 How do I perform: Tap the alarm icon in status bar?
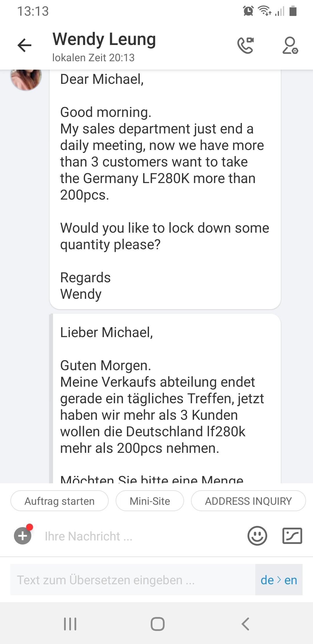coord(248,11)
